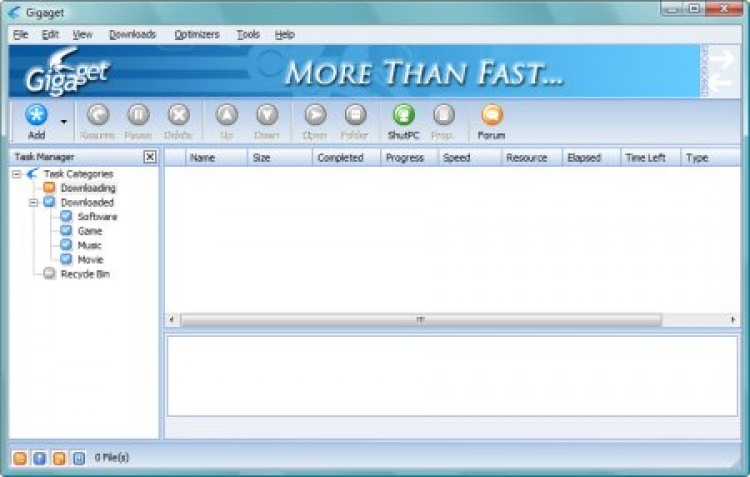Open the View menu
Viewport: 750px width, 477px height.
[82, 34]
